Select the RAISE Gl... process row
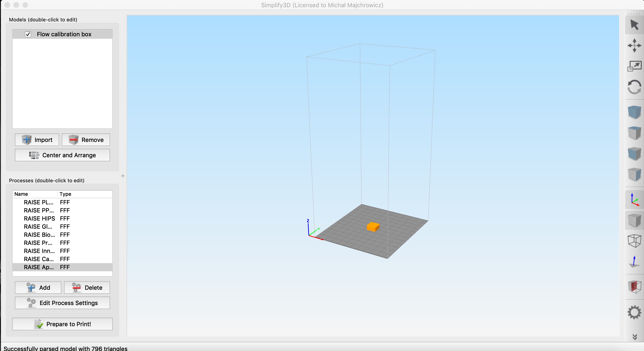This screenshot has height=351, width=644. [62, 227]
